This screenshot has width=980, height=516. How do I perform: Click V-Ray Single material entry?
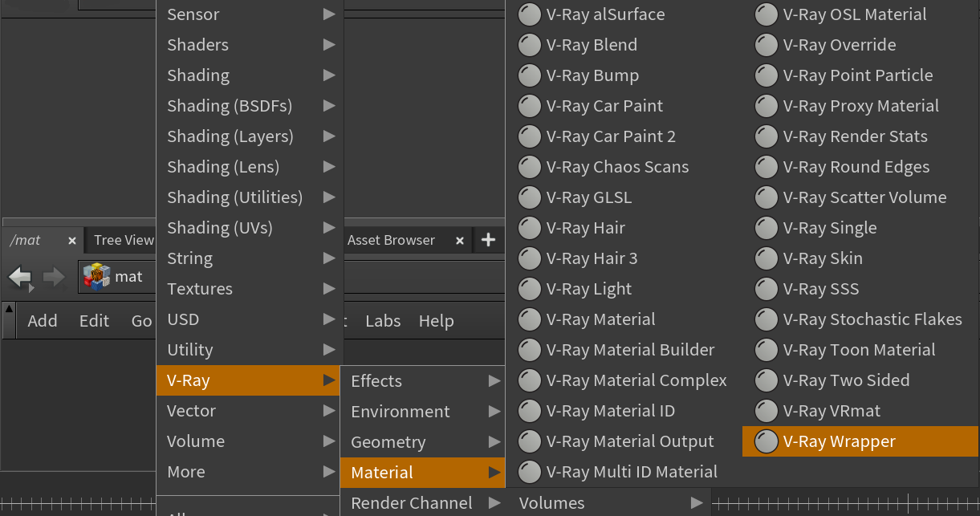click(860, 228)
